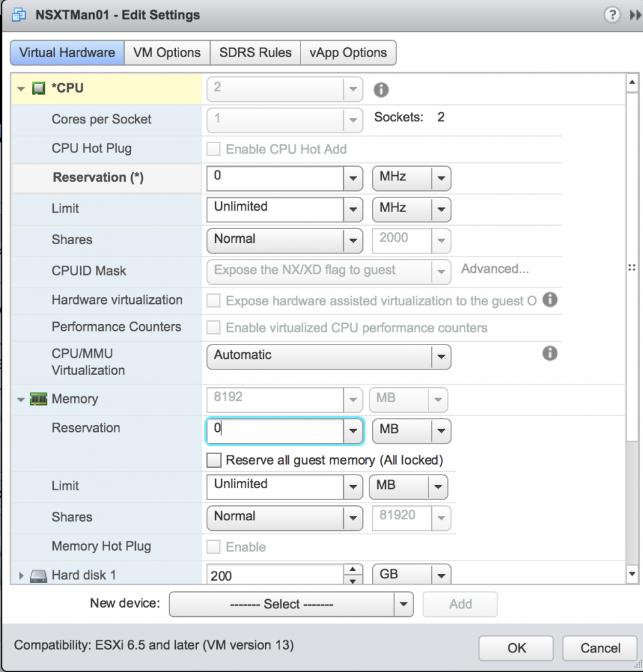Click the Hard disk 1 size field
643x672 pixels.
[x=275, y=575]
